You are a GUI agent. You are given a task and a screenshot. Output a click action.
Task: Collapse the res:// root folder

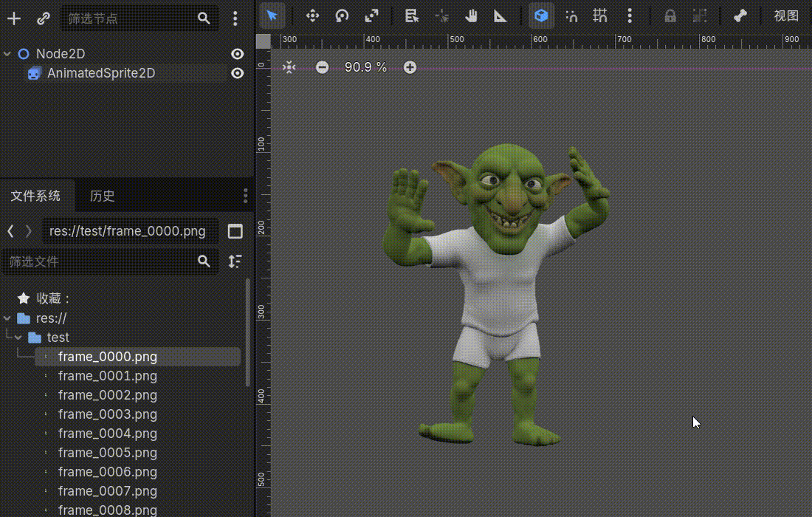pos(7,318)
